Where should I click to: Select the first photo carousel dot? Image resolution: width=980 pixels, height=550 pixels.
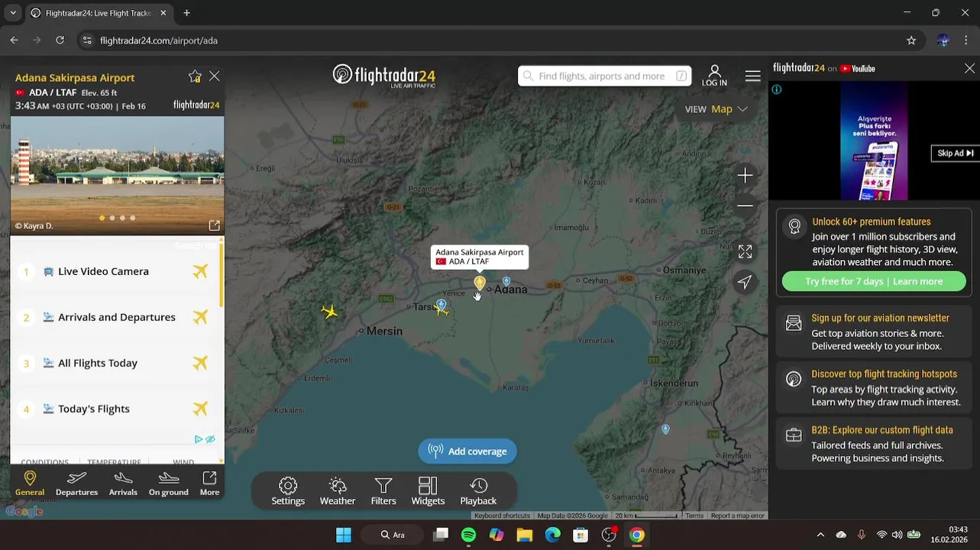click(x=102, y=218)
